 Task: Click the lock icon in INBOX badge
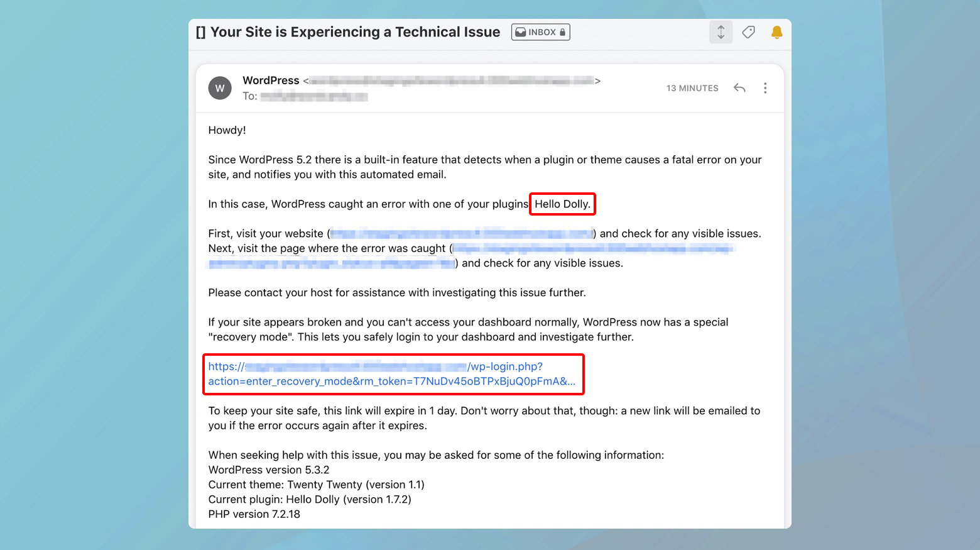pyautogui.click(x=562, y=32)
